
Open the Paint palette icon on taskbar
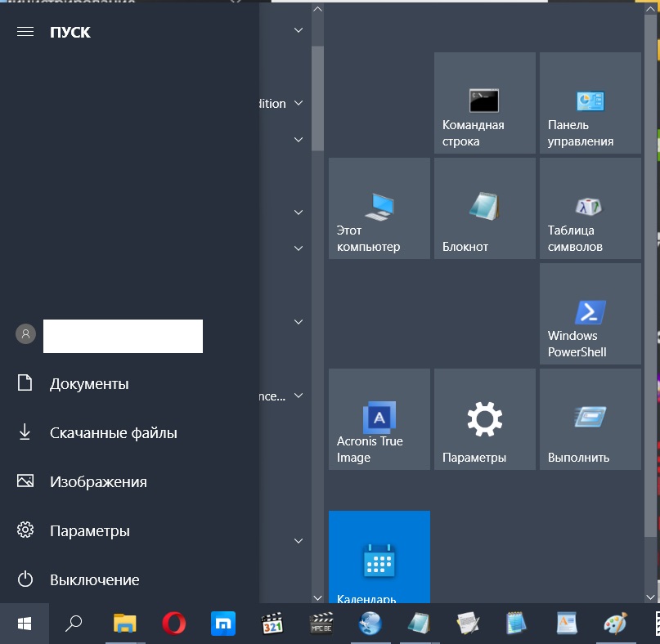pyautogui.click(x=615, y=624)
